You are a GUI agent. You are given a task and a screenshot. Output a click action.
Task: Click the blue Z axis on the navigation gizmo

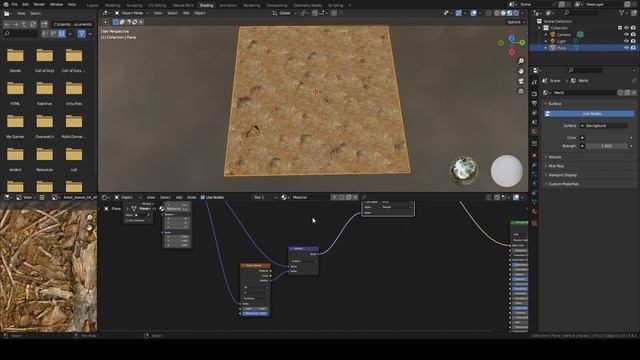point(511,38)
